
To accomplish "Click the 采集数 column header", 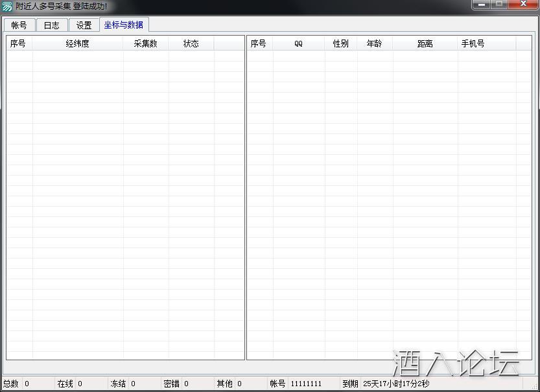I will (x=145, y=44).
